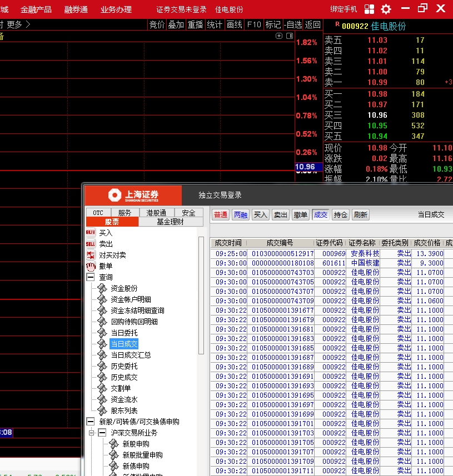Select 资金冻结明细查询 in tree
This screenshot has width=453, height=476.
(x=138, y=310)
